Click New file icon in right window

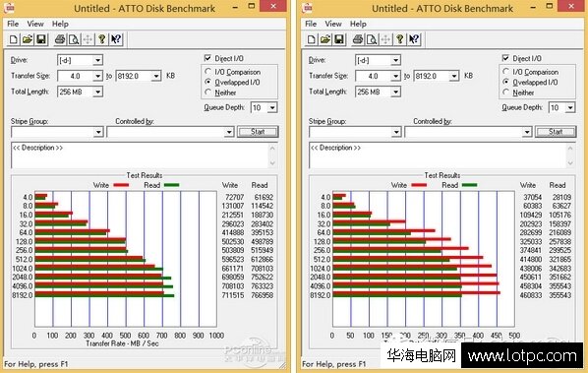(312, 39)
